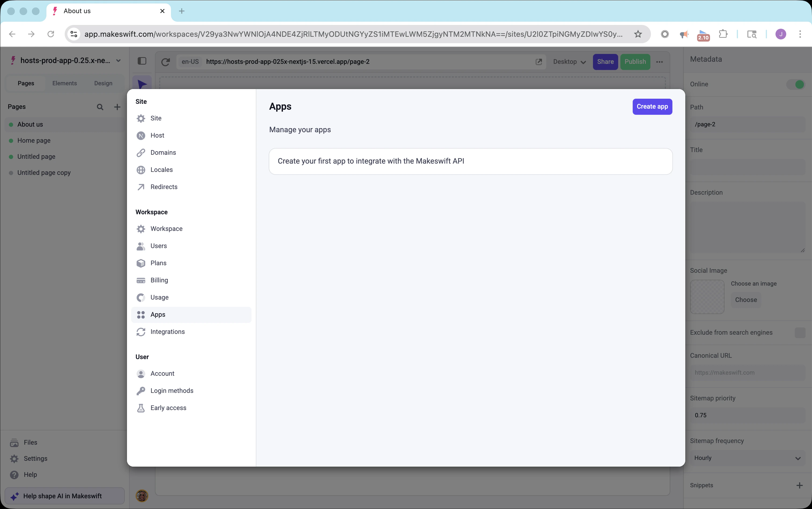Search pages with the magnifier icon
This screenshot has width=812, height=509.
[x=100, y=107]
